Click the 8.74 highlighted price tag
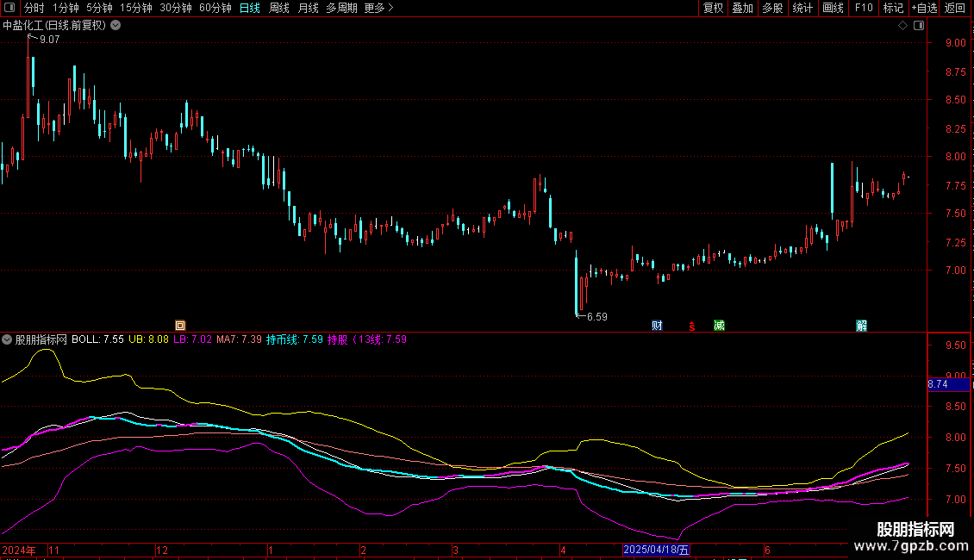This screenshot has height=560, width=974. (948, 384)
